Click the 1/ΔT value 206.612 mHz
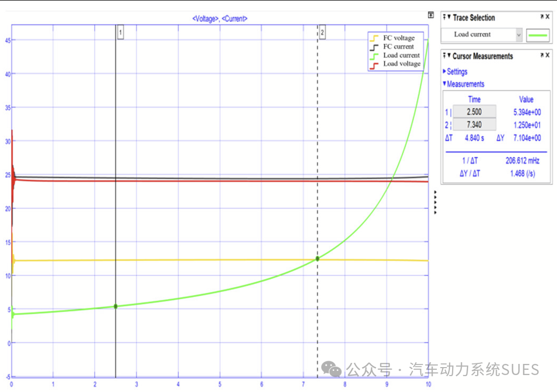The width and height of the screenshot is (557, 392). coord(523,161)
